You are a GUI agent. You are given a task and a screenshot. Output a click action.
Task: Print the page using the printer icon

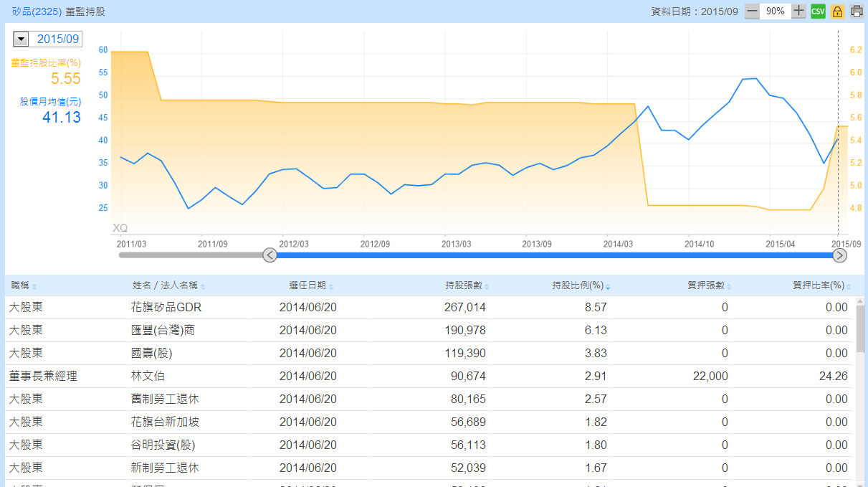coord(857,11)
